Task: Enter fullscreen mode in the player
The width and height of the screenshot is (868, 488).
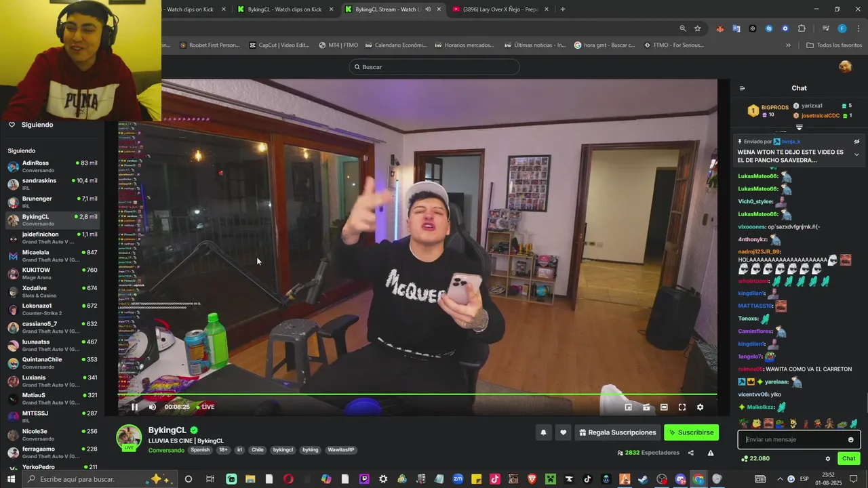Action: coord(682,407)
